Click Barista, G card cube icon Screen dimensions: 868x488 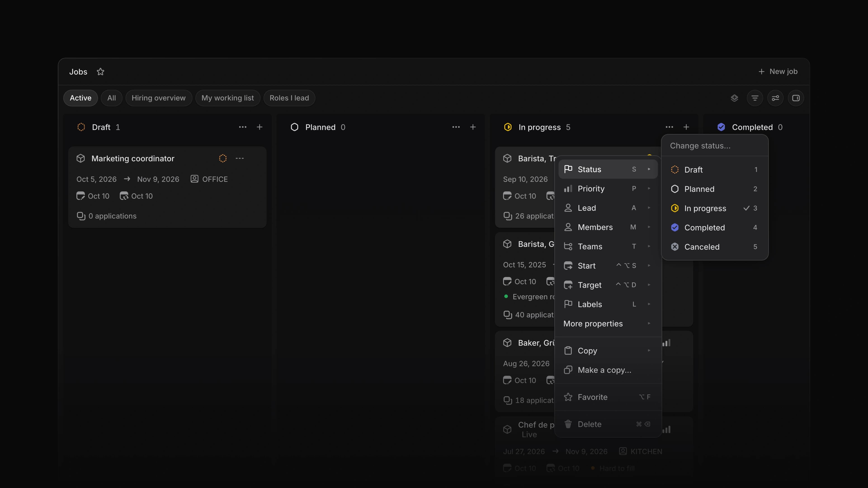pos(507,244)
